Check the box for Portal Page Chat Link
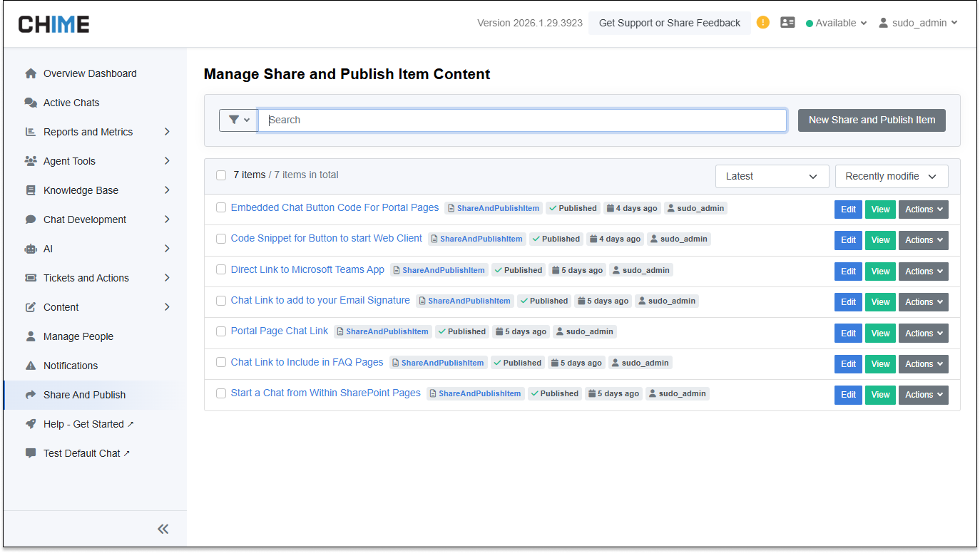The image size is (980, 553). click(x=221, y=331)
